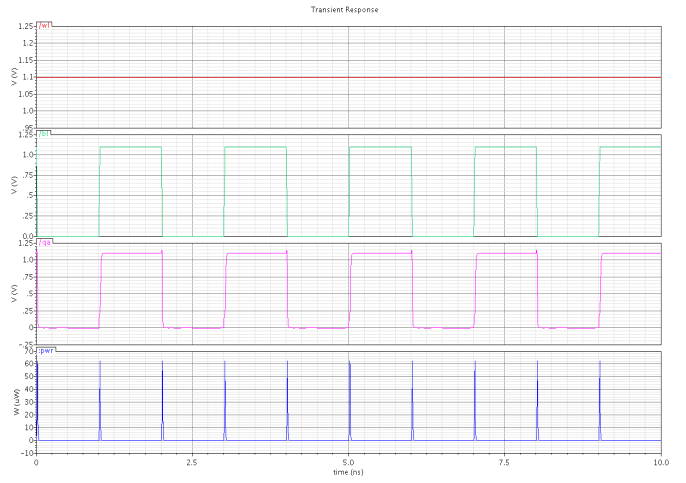This screenshot has width=686, height=483.
Task: Select the /qa signal name label
Action: 45,242
